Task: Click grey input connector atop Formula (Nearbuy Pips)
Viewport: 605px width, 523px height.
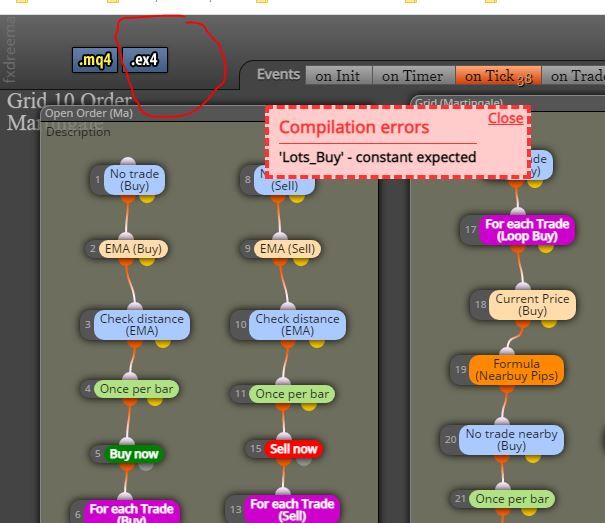Action: tap(507, 351)
